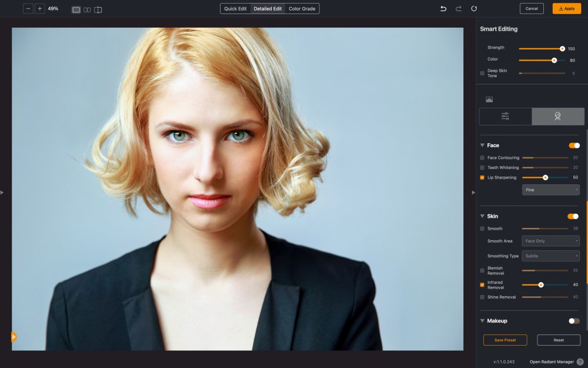Viewport: 588px width, 368px height.
Task: Click the help question mark icon
Action: (x=580, y=362)
